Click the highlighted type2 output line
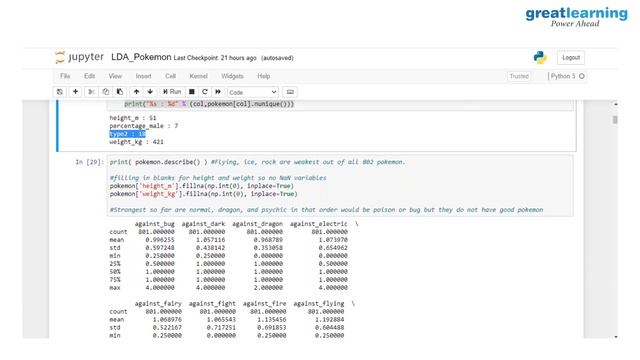640x360 pixels. pyautogui.click(x=127, y=134)
